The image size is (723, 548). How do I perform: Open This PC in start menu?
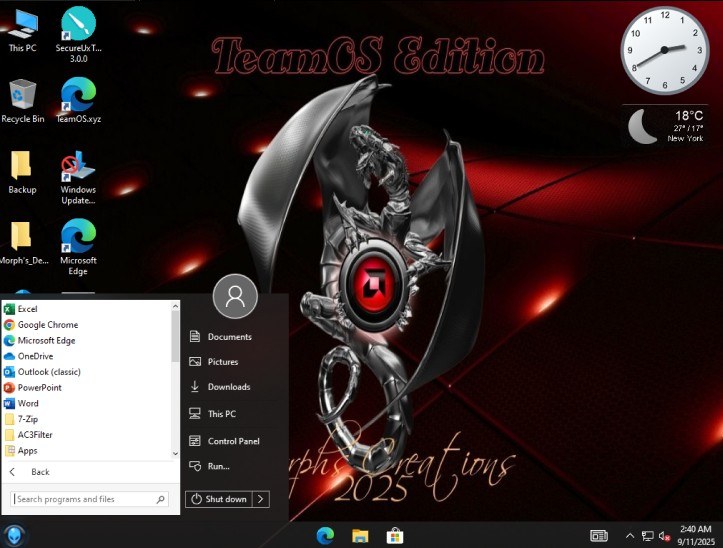click(x=222, y=414)
